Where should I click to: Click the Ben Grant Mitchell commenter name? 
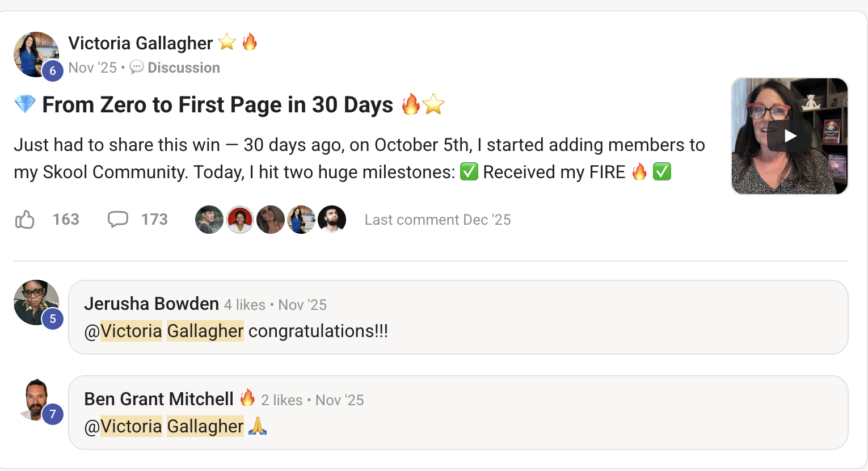[159, 399]
